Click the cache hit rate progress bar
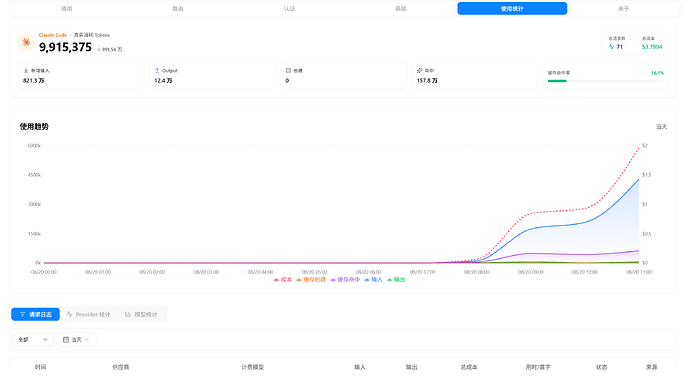Image resolution: width=690 pixels, height=376 pixels. (606, 81)
